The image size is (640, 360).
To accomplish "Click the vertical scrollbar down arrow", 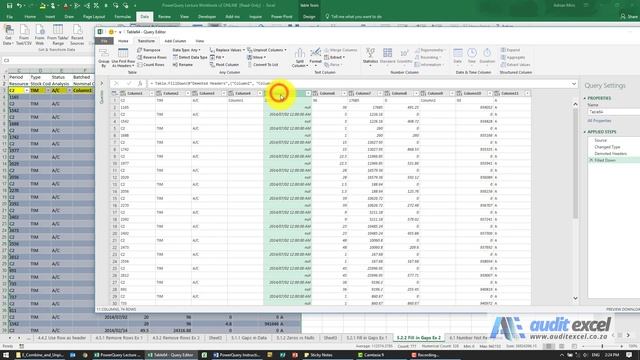I will pos(575,298).
